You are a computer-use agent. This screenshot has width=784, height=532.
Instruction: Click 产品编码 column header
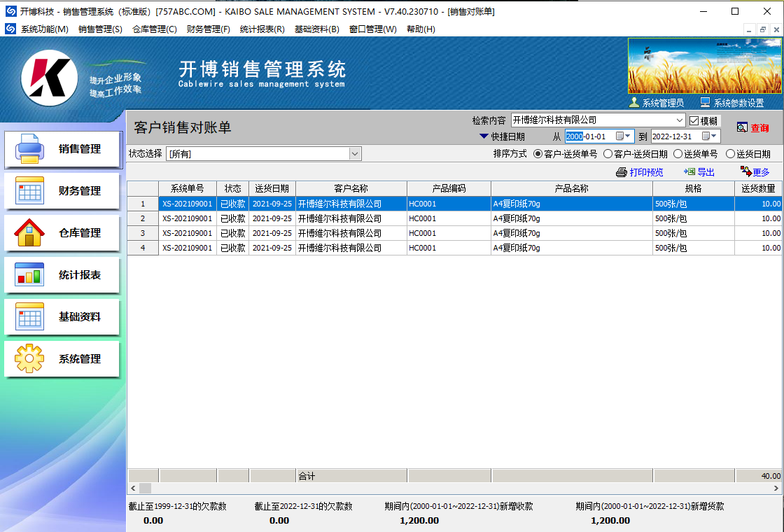click(449, 188)
